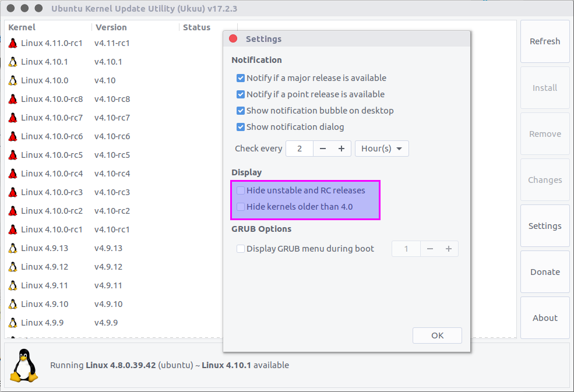The width and height of the screenshot is (574, 392).
Task: Enable Hide unstable and RC releases
Action: click(241, 190)
